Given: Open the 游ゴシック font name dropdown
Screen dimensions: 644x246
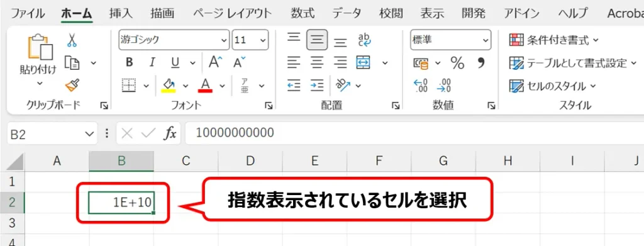Looking at the screenshot, I should click(225, 40).
